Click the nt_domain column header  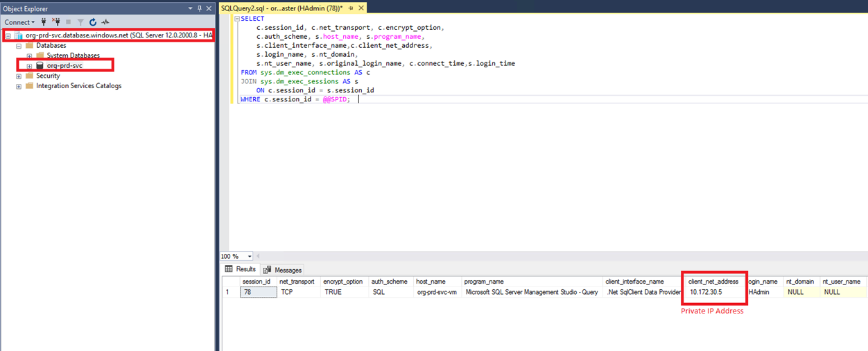pyautogui.click(x=801, y=282)
